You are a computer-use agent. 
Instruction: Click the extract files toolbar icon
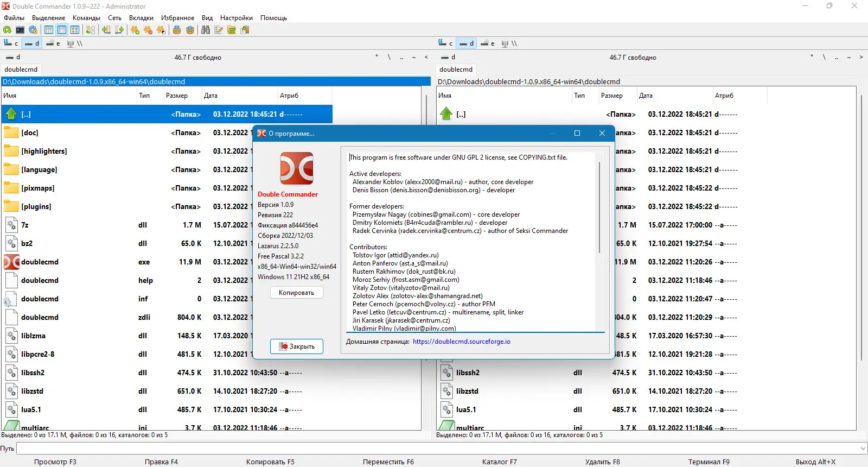coord(190,30)
